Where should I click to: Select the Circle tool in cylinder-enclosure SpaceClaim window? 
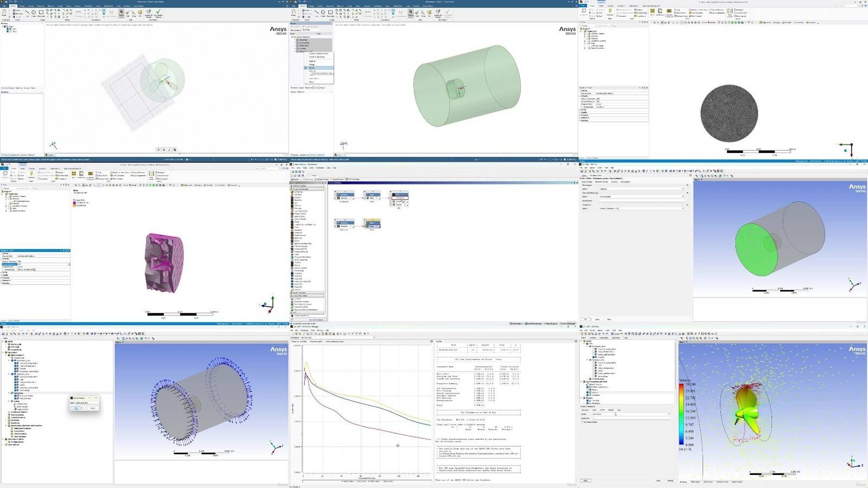[323, 12]
